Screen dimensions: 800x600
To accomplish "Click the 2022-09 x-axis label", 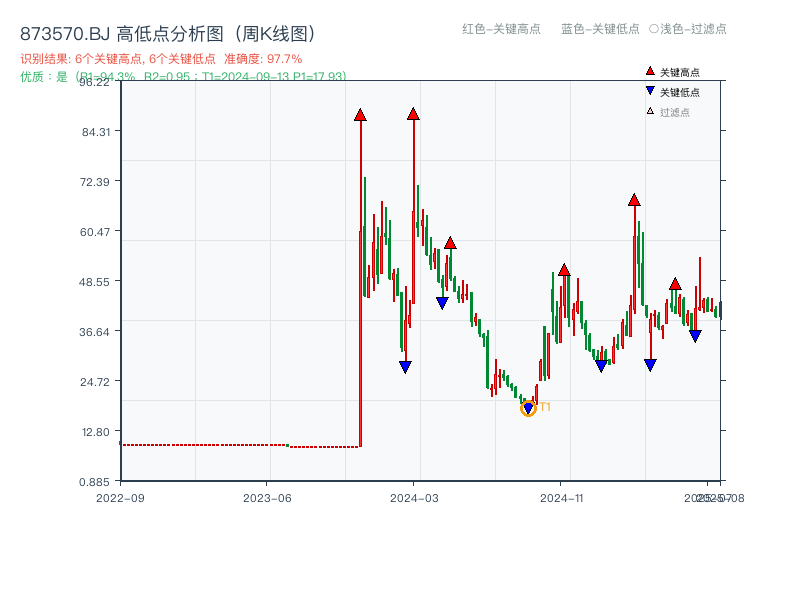I will [x=120, y=498].
